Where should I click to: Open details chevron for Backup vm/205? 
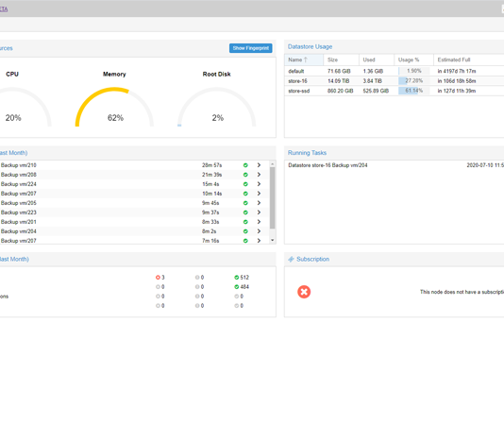pos(259,203)
